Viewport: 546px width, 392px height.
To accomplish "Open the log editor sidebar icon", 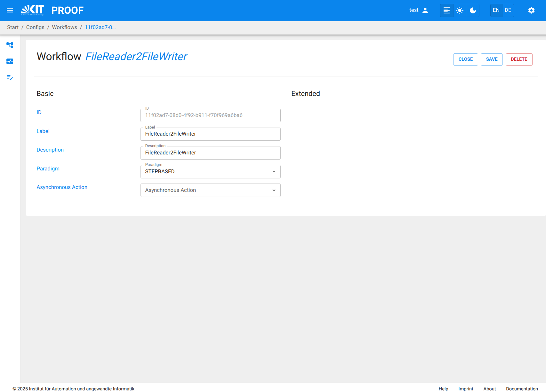I will [10, 78].
